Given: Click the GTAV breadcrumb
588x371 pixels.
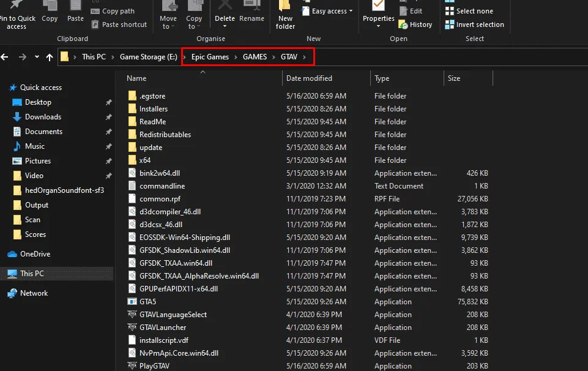Looking at the screenshot, I should [x=289, y=57].
